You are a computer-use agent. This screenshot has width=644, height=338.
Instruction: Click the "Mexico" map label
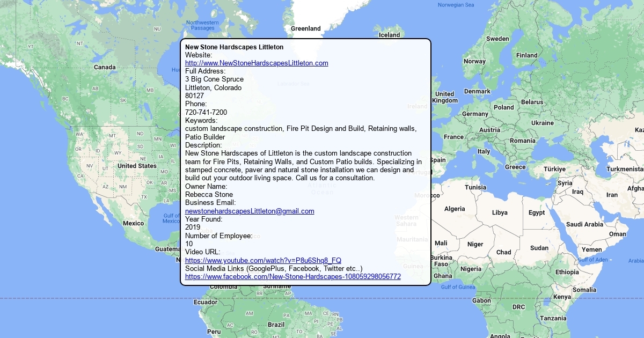click(x=133, y=223)
